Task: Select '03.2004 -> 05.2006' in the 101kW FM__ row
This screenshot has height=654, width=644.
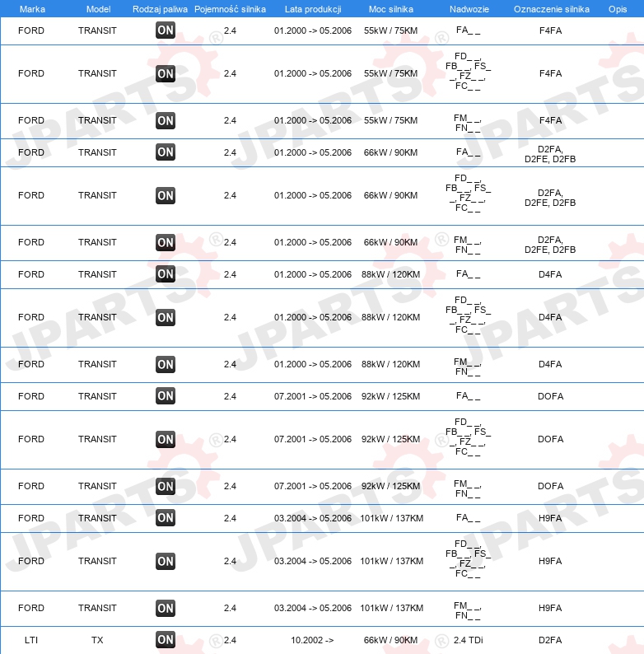Action: pyautogui.click(x=313, y=608)
